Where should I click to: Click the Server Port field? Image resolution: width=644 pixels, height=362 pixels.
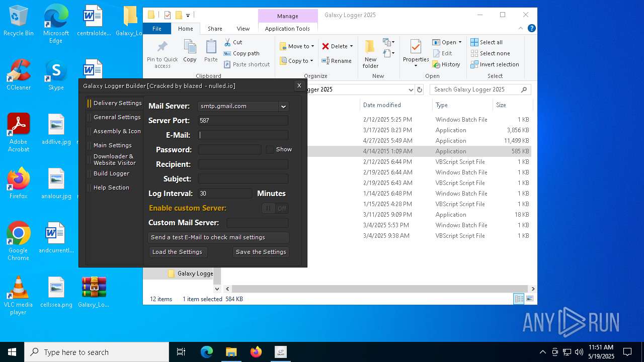243,121
